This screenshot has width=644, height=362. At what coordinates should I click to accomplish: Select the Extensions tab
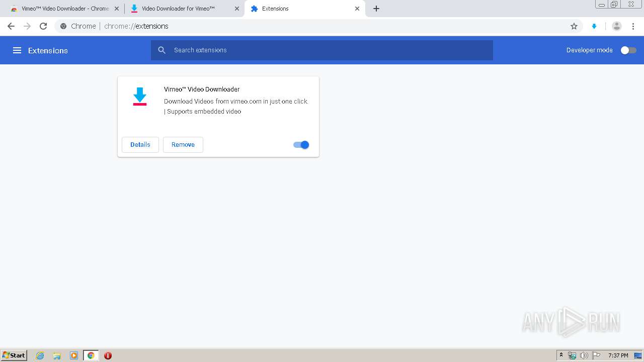click(304, 9)
